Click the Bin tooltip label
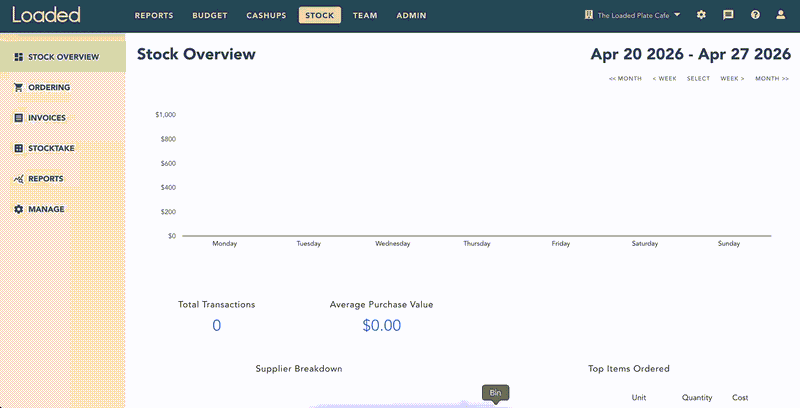The width and height of the screenshot is (800, 408). click(x=495, y=393)
